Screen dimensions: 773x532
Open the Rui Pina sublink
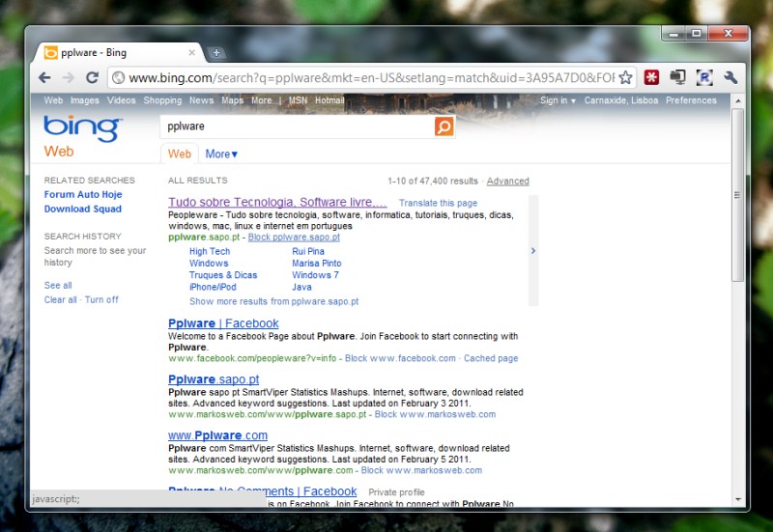[x=308, y=251]
